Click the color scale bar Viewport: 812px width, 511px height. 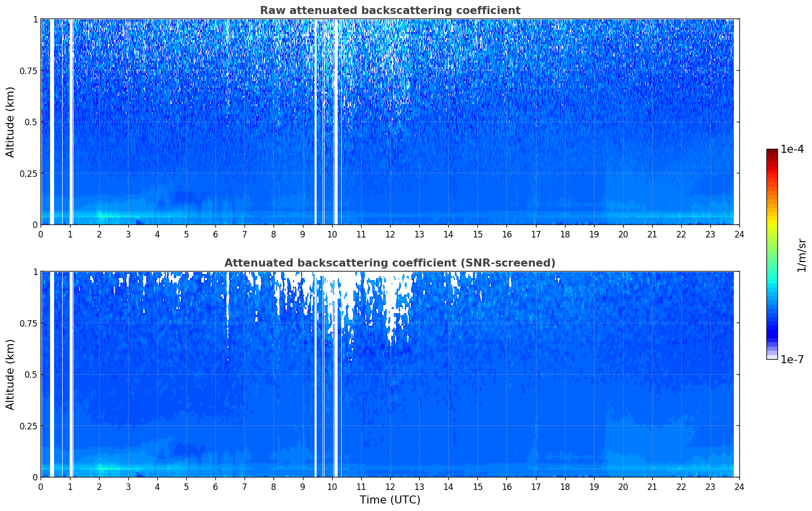772,254
